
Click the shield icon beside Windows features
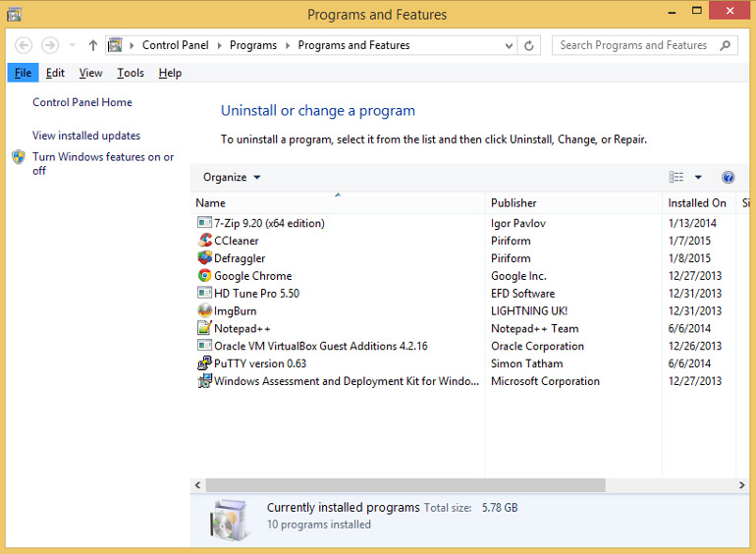coord(19,157)
